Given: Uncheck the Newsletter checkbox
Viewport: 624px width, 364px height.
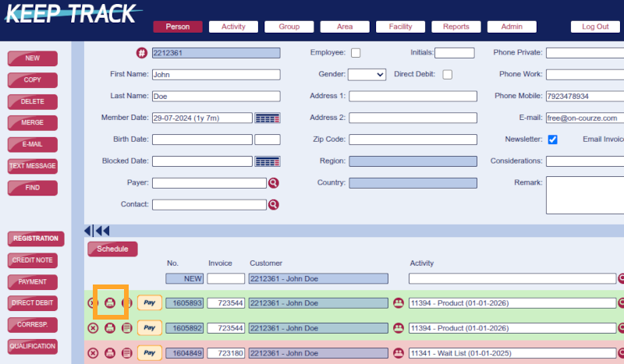Looking at the screenshot, I should click(x=552, y=140).
